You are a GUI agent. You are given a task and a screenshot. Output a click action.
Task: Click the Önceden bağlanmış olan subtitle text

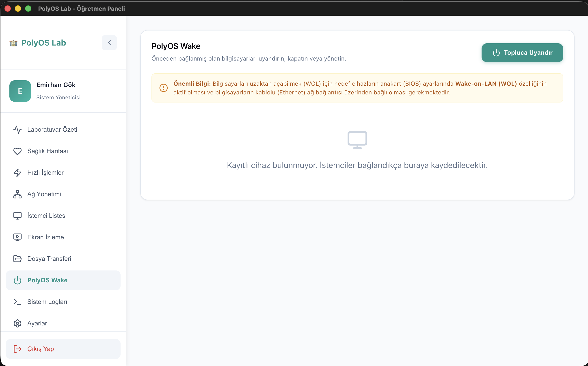[249, 59]
